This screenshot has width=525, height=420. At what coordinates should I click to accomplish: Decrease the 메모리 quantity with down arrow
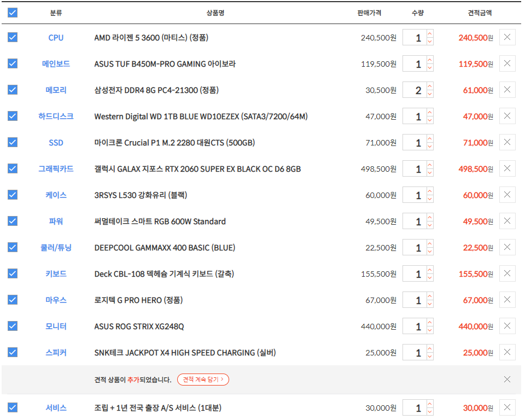[x=430, y=94]
